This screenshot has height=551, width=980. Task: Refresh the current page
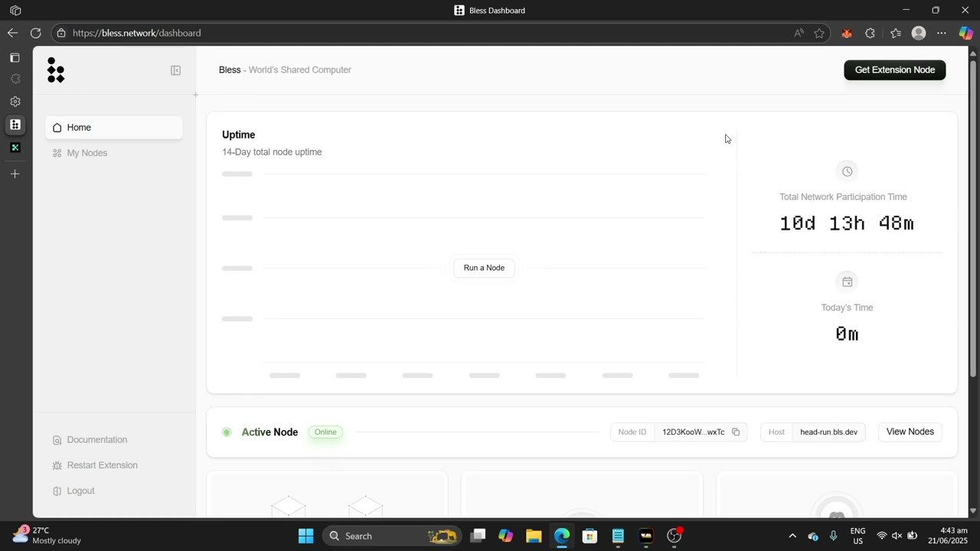click(x=35, y=33)
